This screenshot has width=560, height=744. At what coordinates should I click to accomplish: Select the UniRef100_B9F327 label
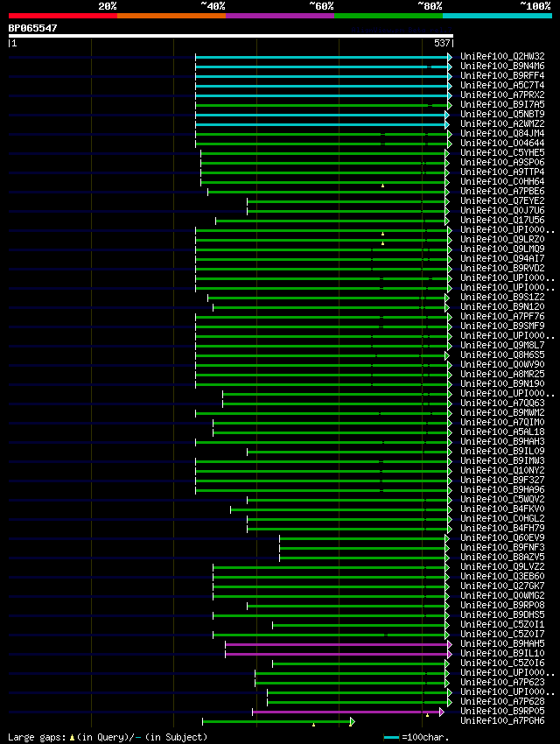tap(502, 480)
